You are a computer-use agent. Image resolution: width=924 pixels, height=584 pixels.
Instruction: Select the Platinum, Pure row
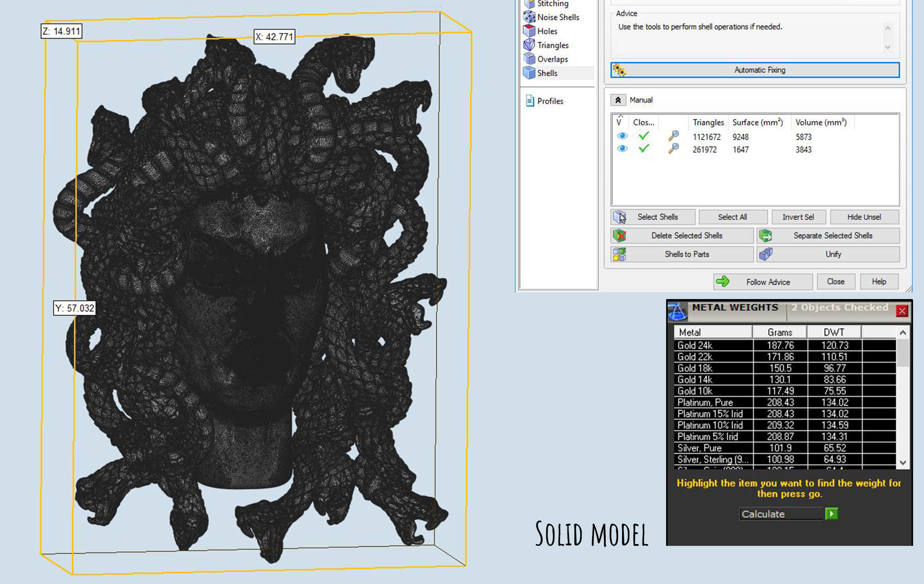tap(785, 402)
